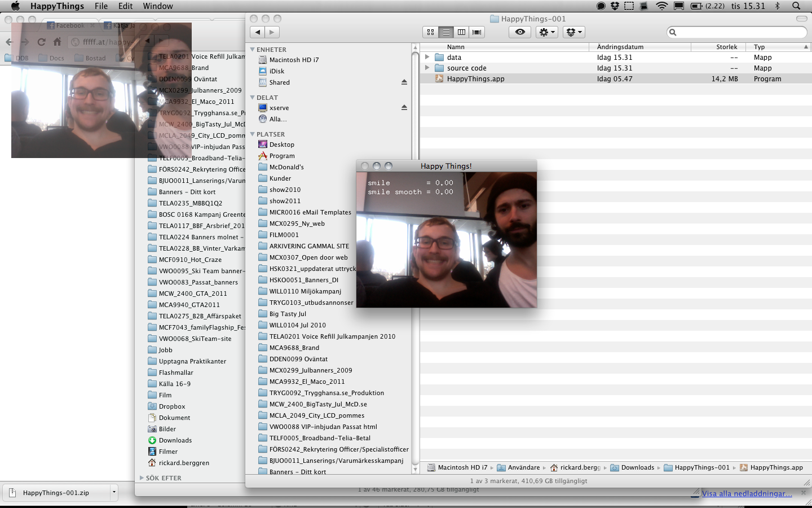Open Spotlight search in the menu bar
812x508 pixels.
pyautogui.click(x=796, y=6)
